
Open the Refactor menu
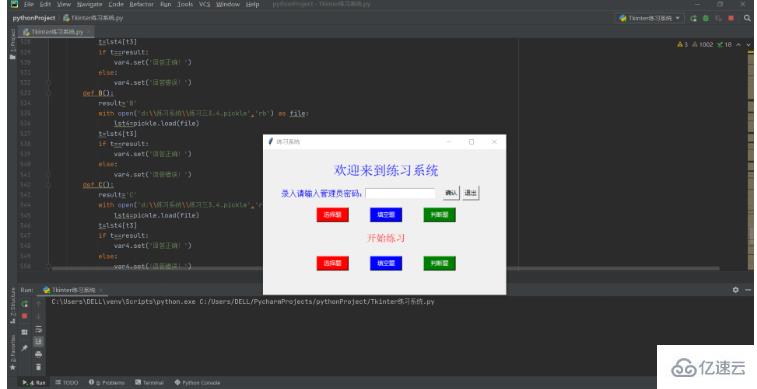[141, 4]
